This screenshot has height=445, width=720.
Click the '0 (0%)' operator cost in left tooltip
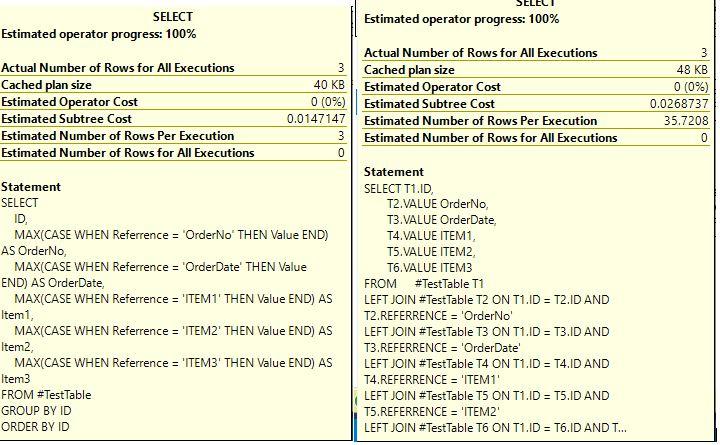tap(328, 102)
